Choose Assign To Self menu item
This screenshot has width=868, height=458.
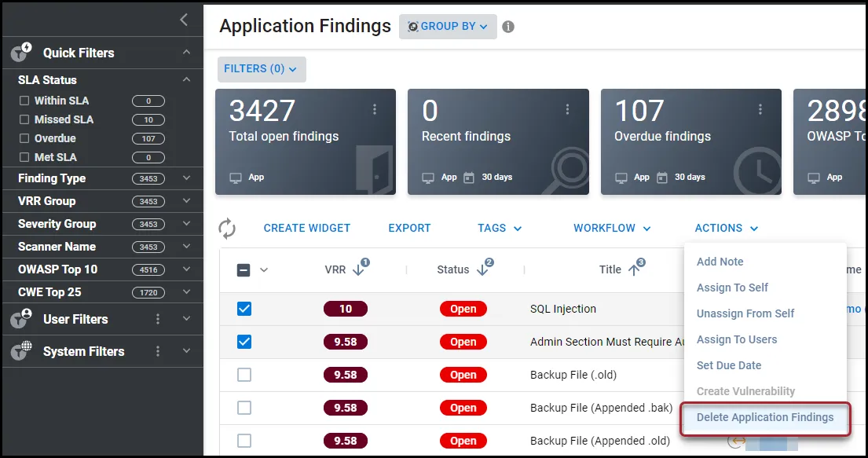click(x=732, y=288)
